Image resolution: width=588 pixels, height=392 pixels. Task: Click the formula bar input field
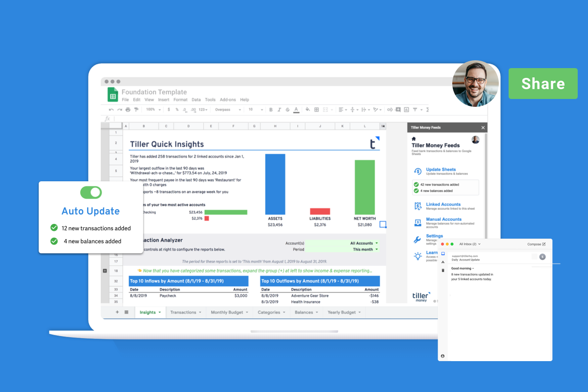pyautogui.click(x=245, y=119)
